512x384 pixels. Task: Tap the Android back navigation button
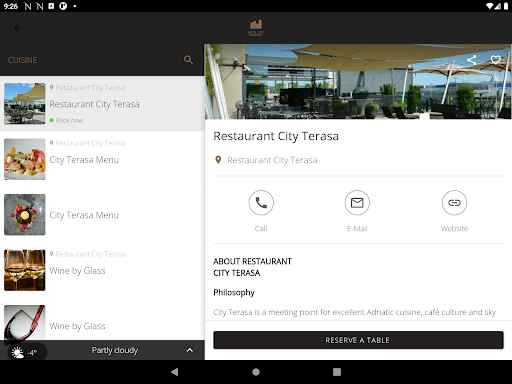click(x=175, y=372)
